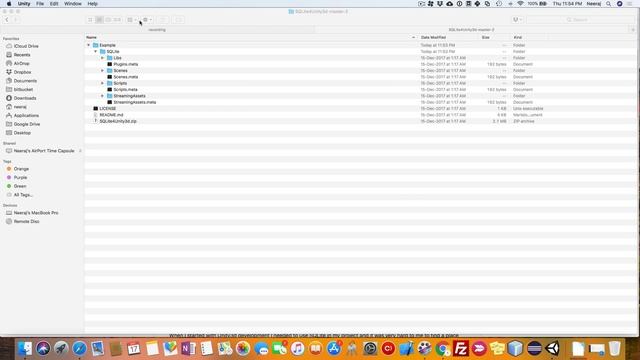The width and height of the screenshot is (640, 360).
Task: Go forward using the Finder forward arrow
Action: coord(16,20)
